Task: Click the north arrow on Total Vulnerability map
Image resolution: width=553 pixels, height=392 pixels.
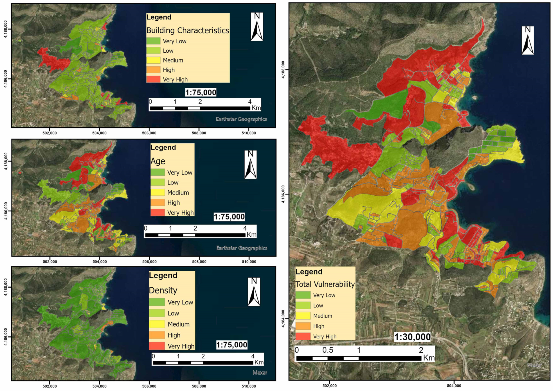Action: point(528,40)
